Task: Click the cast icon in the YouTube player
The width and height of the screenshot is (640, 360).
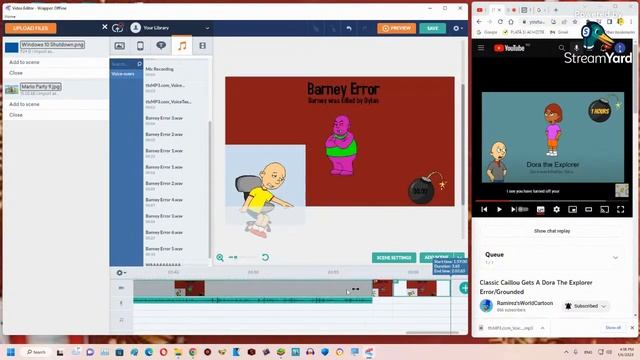Action: pos(604,209)
